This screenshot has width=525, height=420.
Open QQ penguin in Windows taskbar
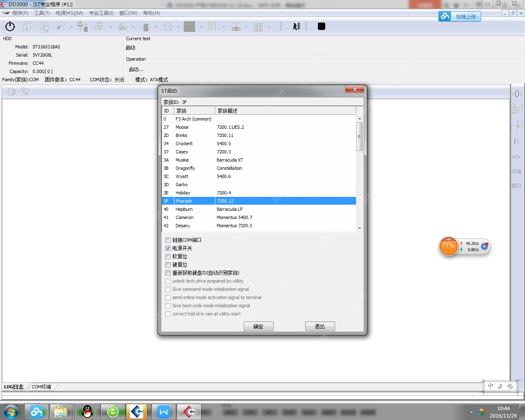(x=87, y=412)
